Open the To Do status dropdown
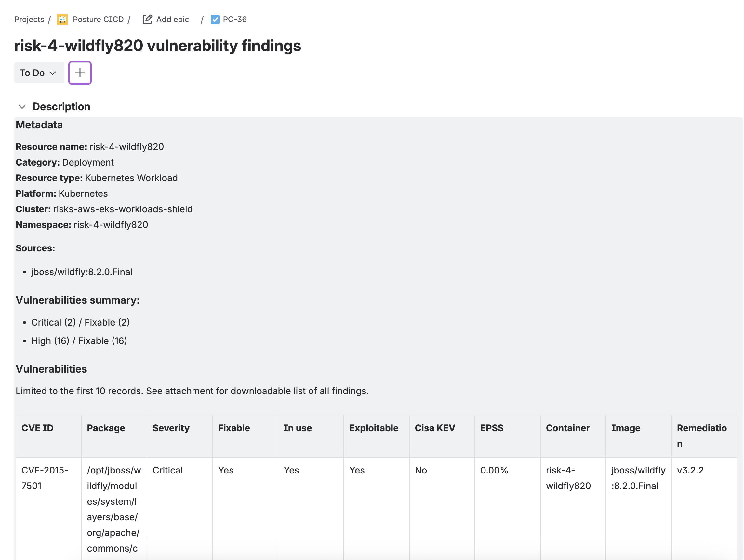The width and height of the screenshot is (744, 560). coord(39,73)
